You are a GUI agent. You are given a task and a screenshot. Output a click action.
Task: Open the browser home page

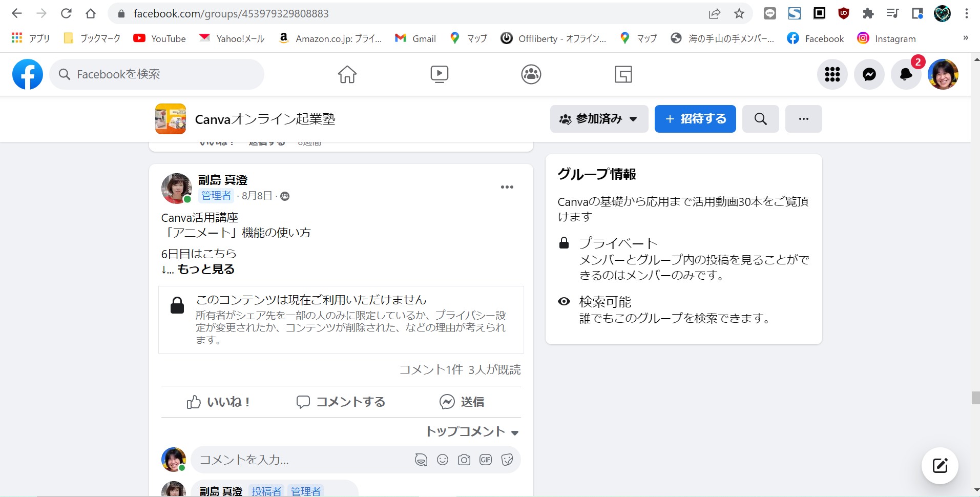(91, 13)
